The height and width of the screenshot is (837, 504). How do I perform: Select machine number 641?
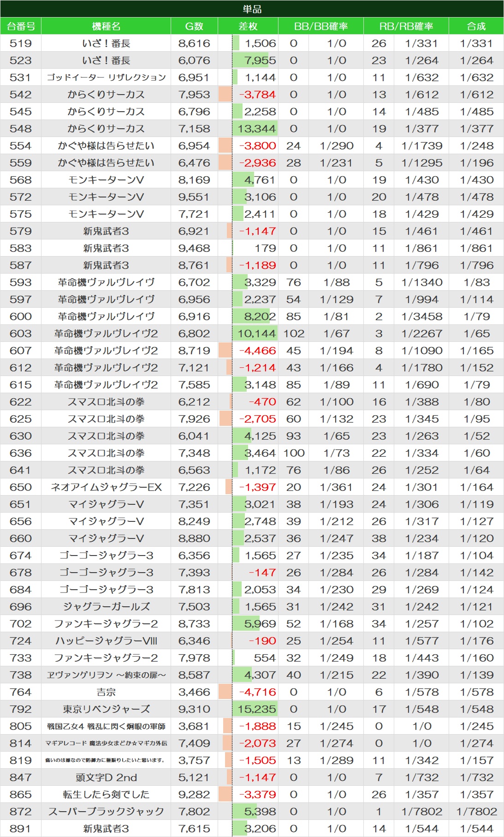(21, 470)
